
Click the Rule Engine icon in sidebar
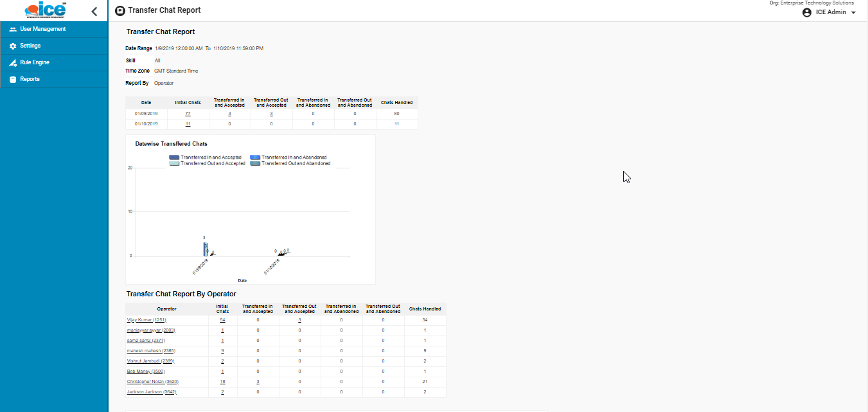click(13, 63)
